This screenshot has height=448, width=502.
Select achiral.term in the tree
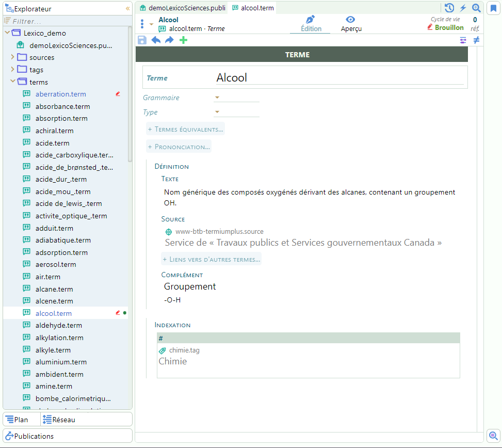pos(54,131)
